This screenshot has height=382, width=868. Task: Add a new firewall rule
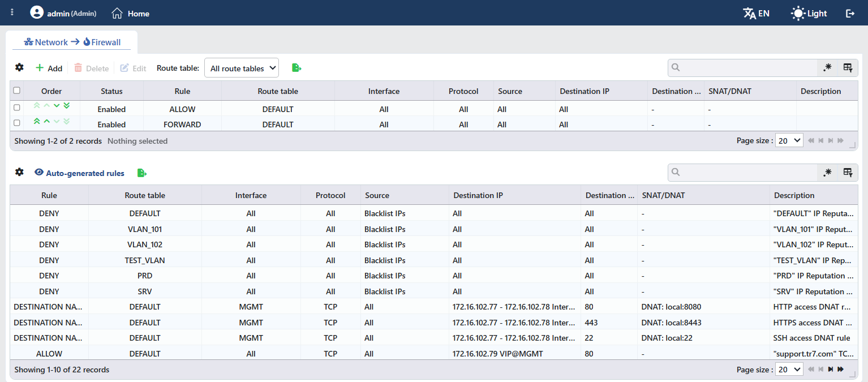click(x=49, y=68)
